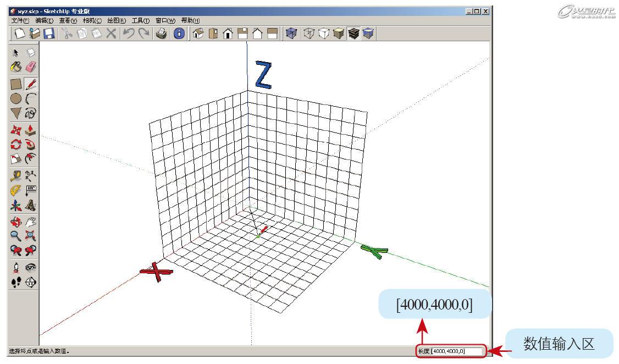Choose the Axes tool
Image resolution: width=619 pixels, height=364 pixels.
pos(16,205)
